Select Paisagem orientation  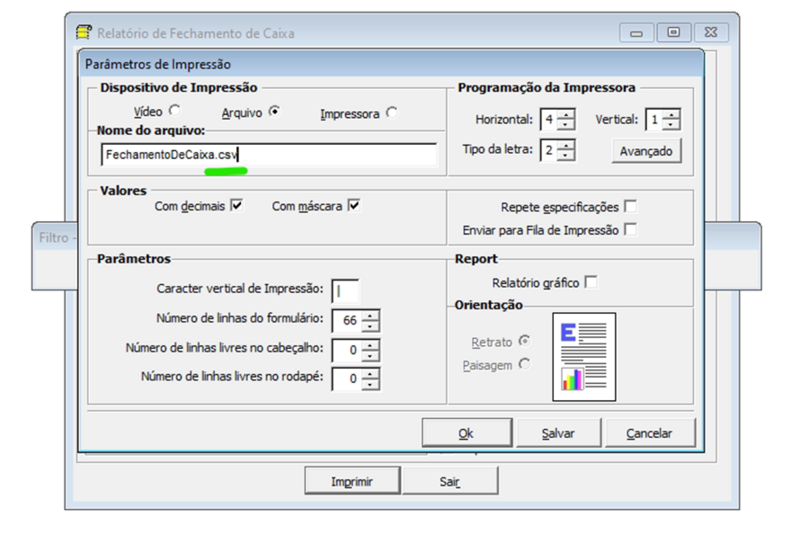pyautogui.click(x=524, y=364)
